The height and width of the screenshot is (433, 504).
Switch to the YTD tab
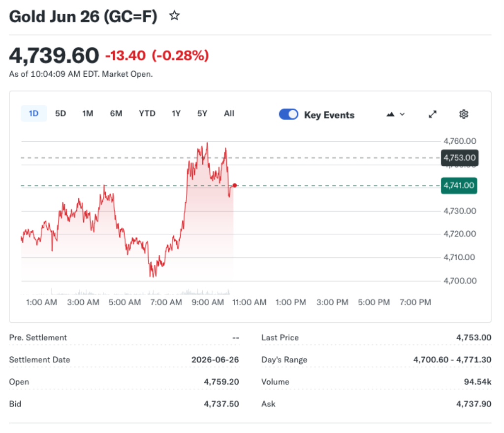coord(147,113)
